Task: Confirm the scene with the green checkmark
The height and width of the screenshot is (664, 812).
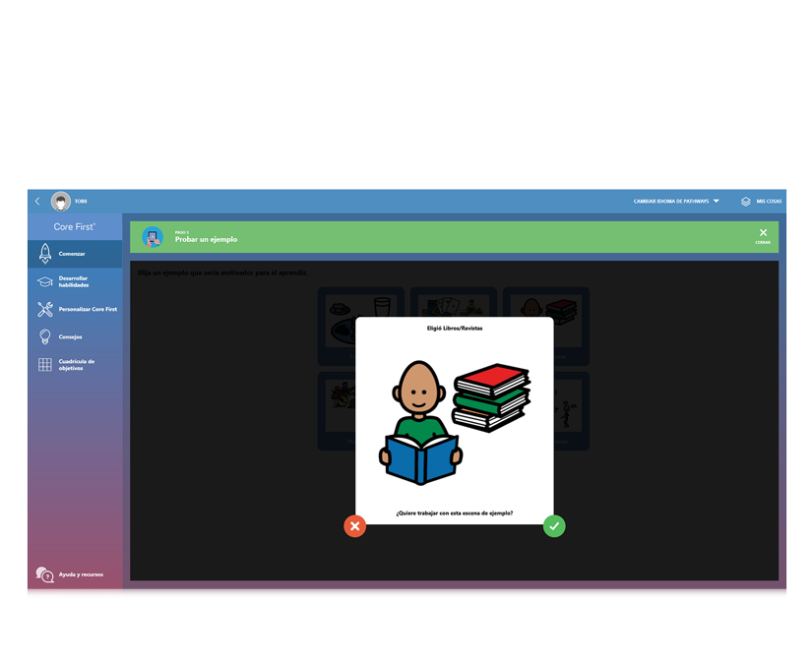Action: tap(554, 526)
